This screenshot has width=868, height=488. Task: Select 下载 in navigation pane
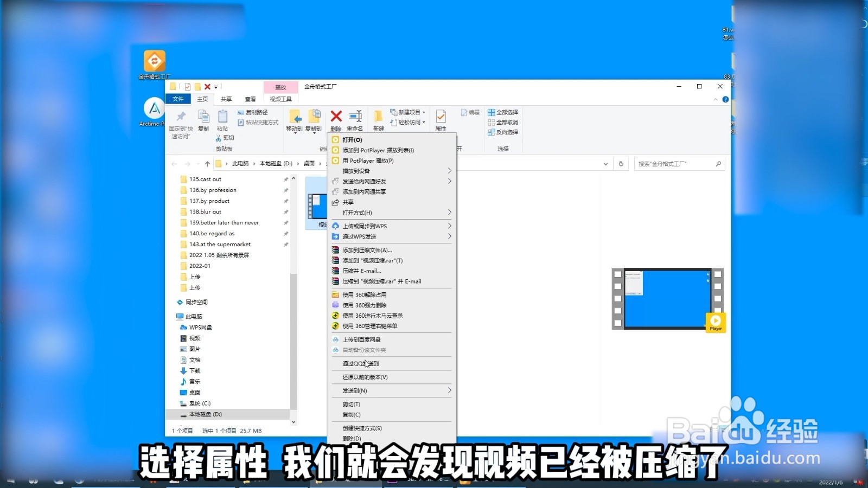(x=195, y=371)
